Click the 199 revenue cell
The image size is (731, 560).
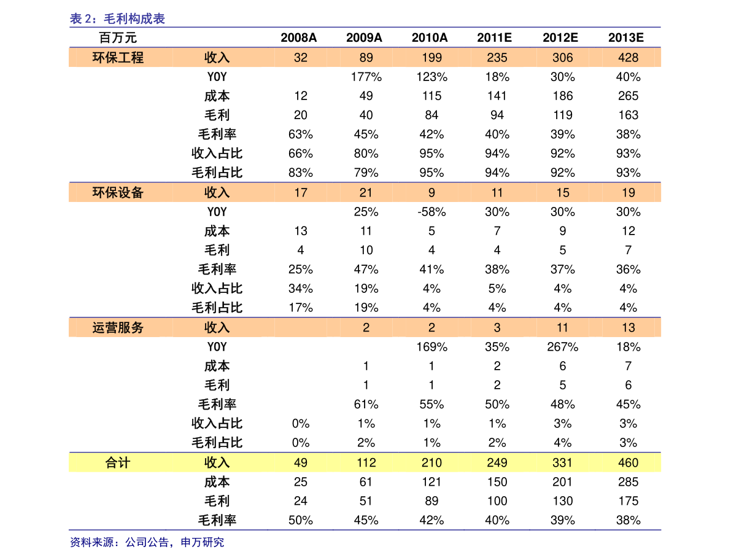coord(431,58)
